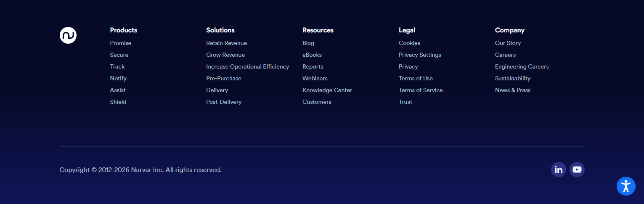Go to the Careers link
This screenshot has width=644, height=204.
pyautogui.click(x=505, y=55)
